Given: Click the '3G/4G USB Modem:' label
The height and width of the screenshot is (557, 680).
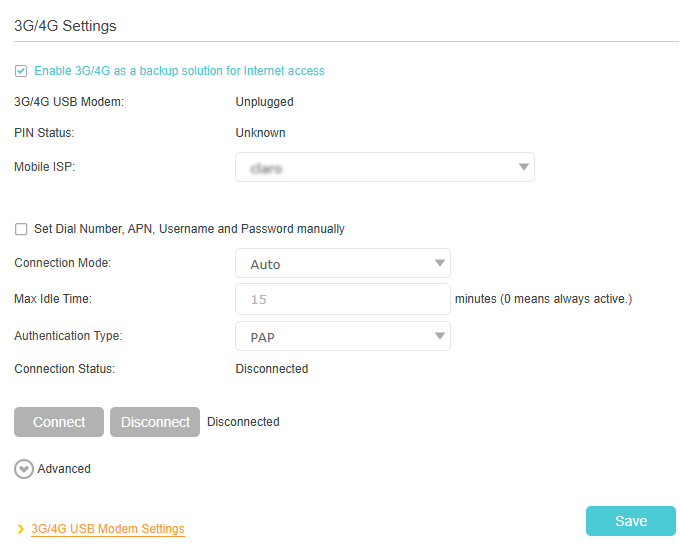Looking at the screenshot, I should tap(69, 102).
